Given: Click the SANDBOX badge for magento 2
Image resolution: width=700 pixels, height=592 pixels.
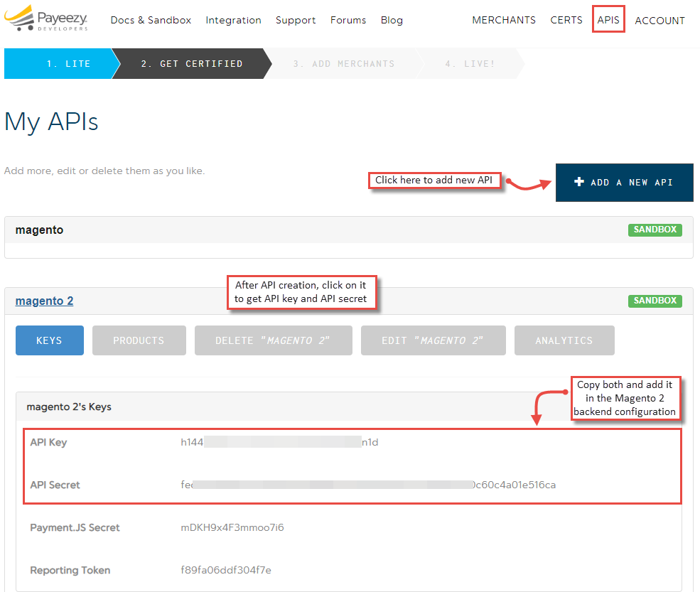Looking at the screenshot, I should pyautogui.click(x=655, y=301).
